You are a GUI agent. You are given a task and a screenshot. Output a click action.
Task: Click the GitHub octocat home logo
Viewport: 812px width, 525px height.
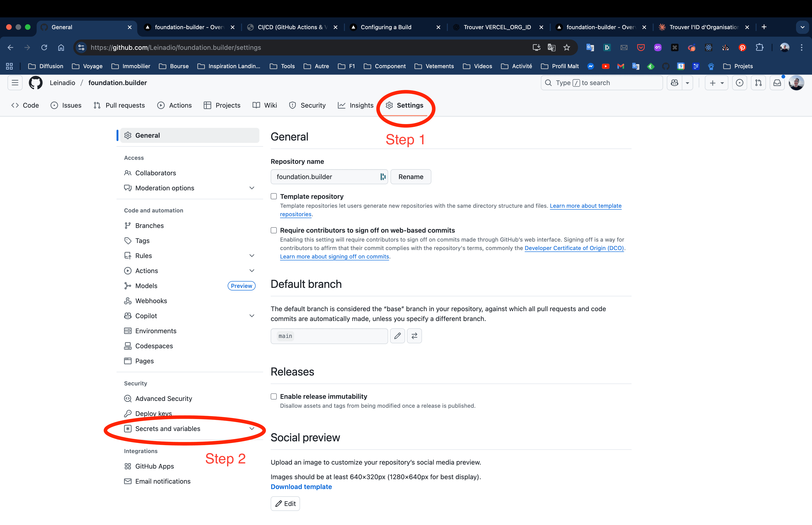(x=35, y=82)
